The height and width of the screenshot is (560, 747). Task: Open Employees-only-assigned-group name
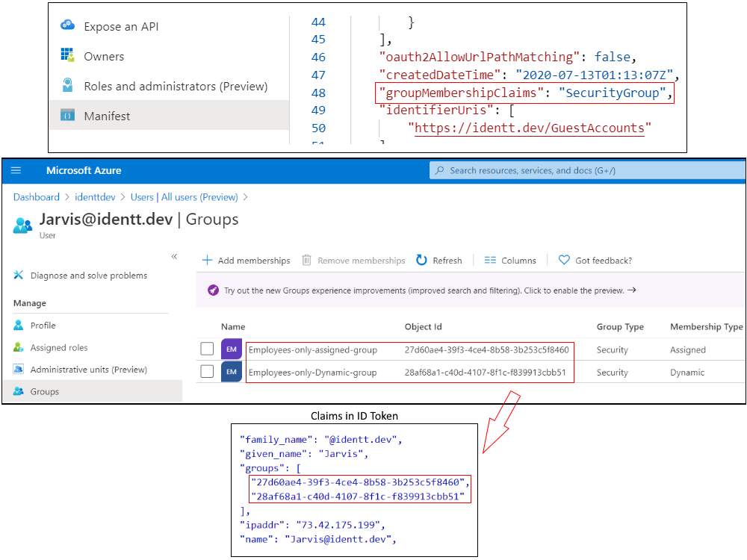(312, 350)
